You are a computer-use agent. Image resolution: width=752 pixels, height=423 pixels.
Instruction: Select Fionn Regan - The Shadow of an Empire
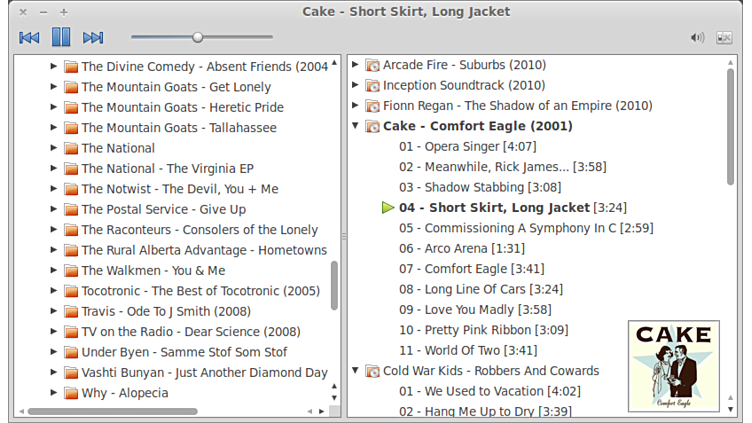(517, 106)
